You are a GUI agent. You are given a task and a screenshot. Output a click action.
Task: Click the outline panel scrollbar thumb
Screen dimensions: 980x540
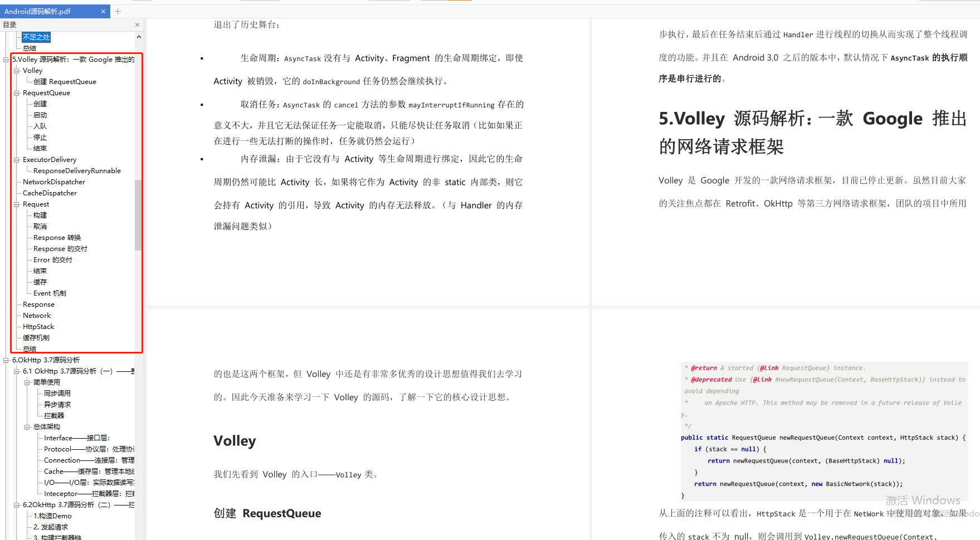[x=138, y=215]
